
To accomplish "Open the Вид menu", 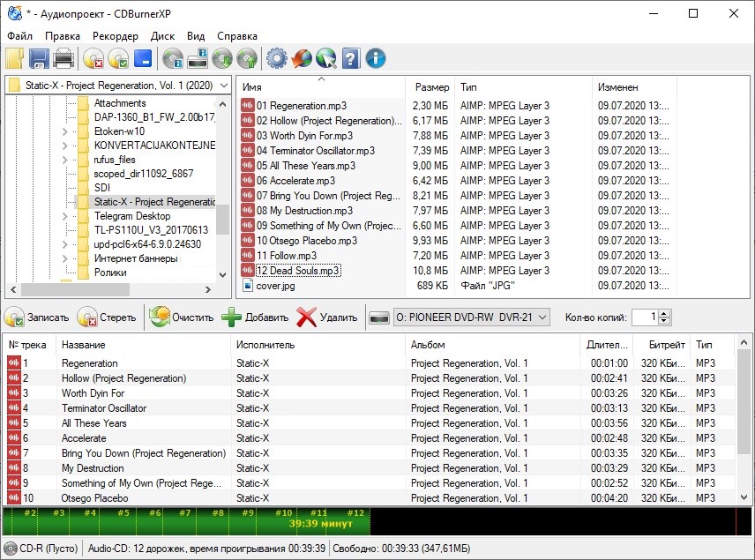I will pos(196,36).
